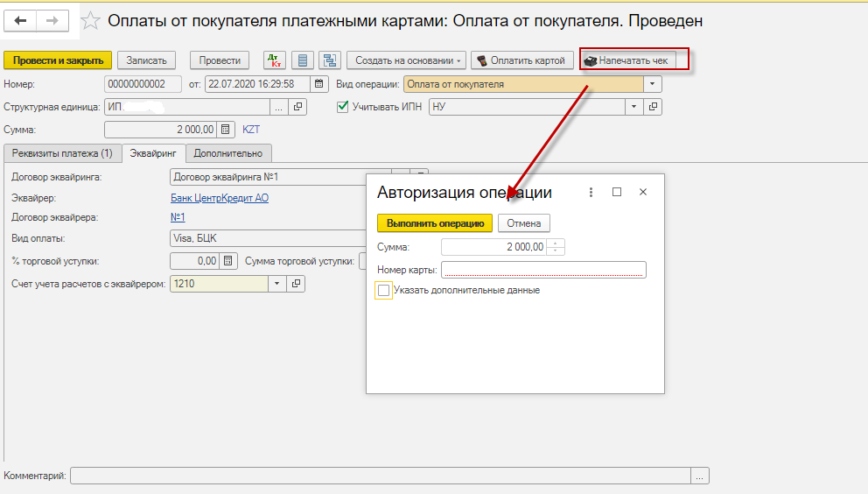Click the Записать button
Screen dimensions: 868x494
point(146,60)
